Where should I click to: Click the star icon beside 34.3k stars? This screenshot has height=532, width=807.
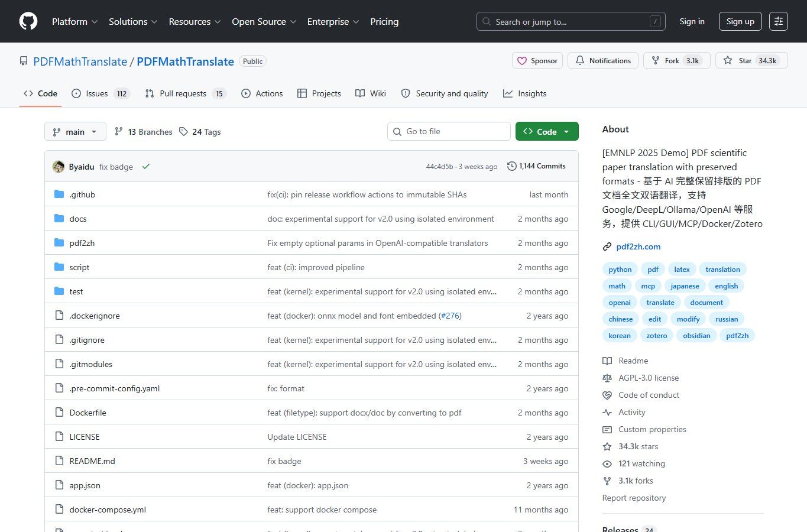pos(607,446)
